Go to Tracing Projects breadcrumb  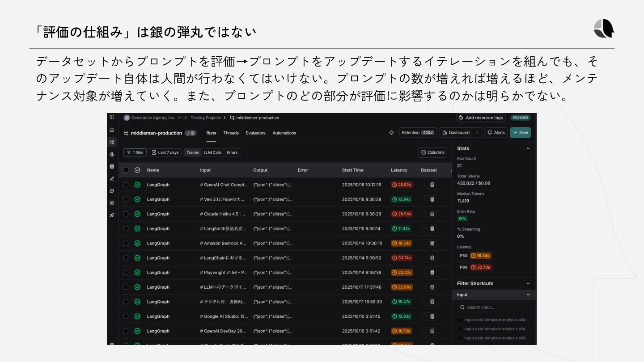pyautogui.click(x=206, y=118)
